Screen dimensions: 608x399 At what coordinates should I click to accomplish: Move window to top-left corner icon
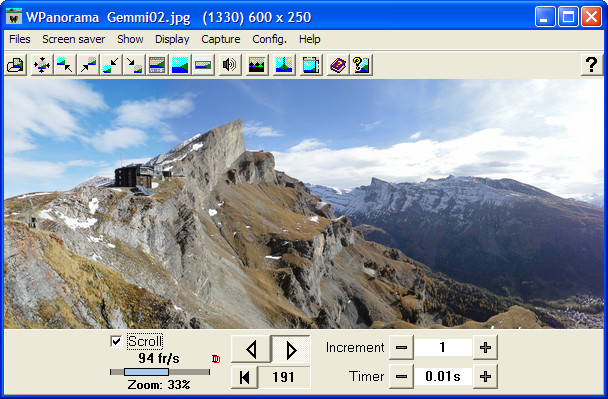click(64, 64)
